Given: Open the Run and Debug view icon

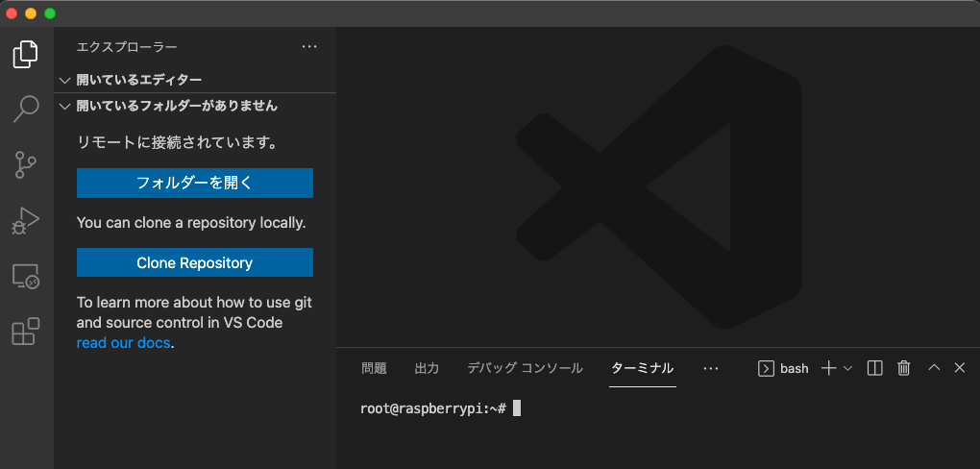Looking at the screenshot, I should [26, 220].
